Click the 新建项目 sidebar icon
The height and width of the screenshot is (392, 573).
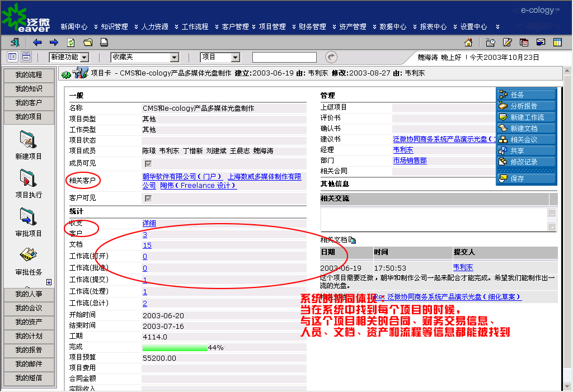[x=28, y=139]
